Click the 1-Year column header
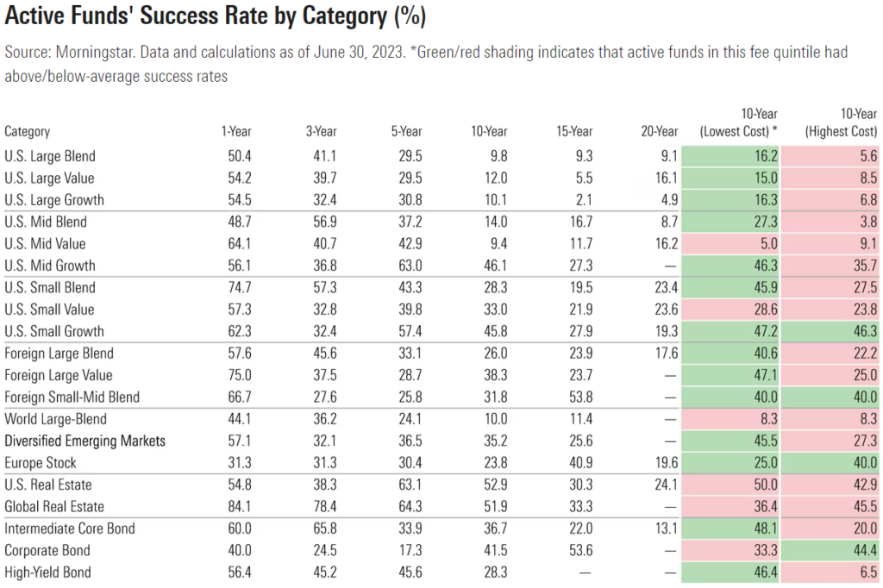 click(x=237, y=131)
